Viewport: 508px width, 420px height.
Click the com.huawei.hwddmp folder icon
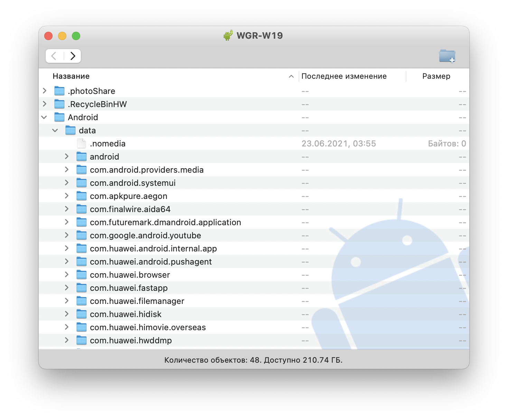click(82, 341)
